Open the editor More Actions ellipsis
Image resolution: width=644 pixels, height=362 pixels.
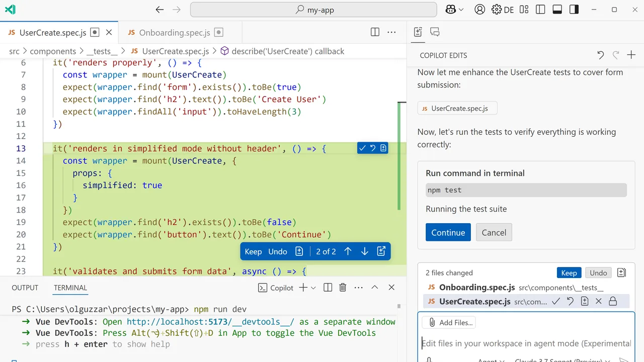click(x=391, y=32)
